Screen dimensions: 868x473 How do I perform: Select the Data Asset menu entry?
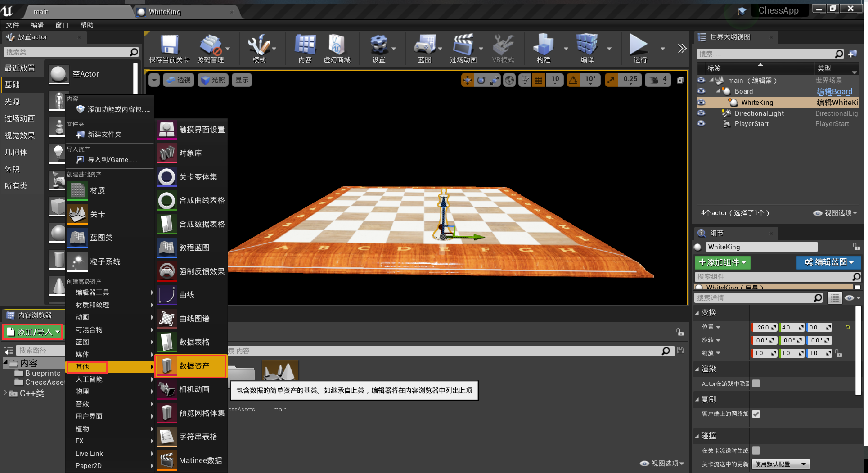pos(191,366)
